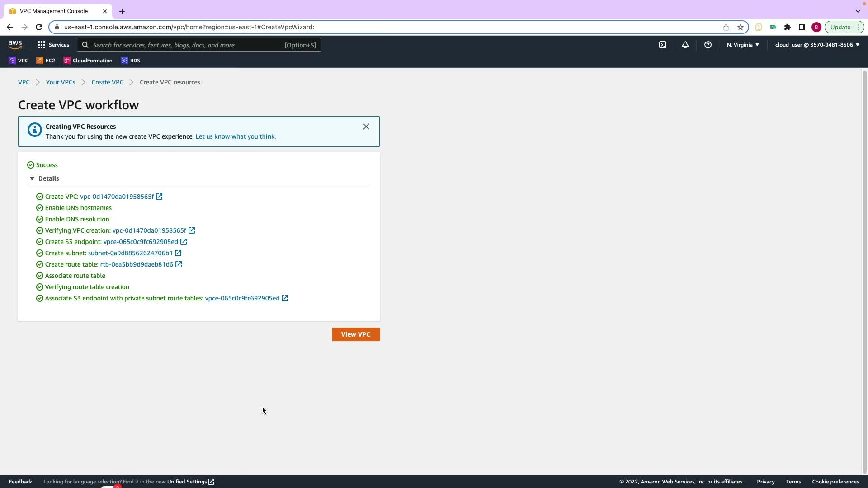Screen dimensions: 868x488
Task: Open the Services grid menu
Action: (x=53, y=45)
